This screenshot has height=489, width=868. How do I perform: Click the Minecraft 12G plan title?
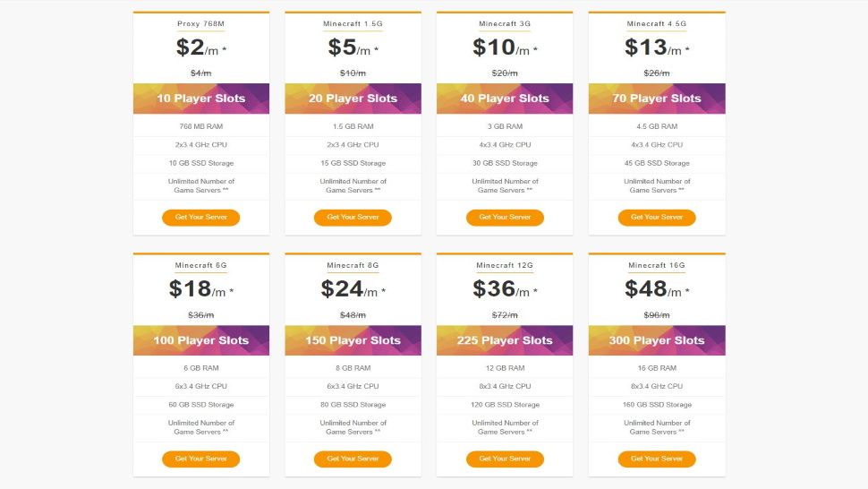pos(505,266)
